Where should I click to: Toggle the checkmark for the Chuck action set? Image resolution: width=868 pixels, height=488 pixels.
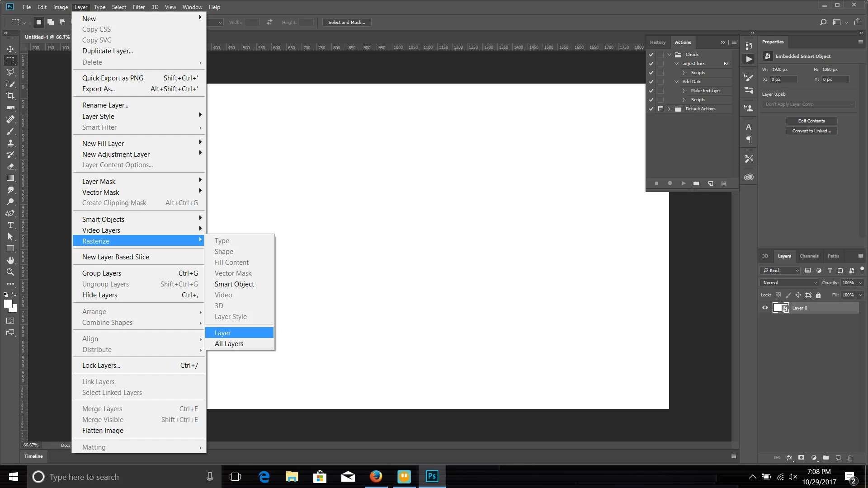[651, 55]
